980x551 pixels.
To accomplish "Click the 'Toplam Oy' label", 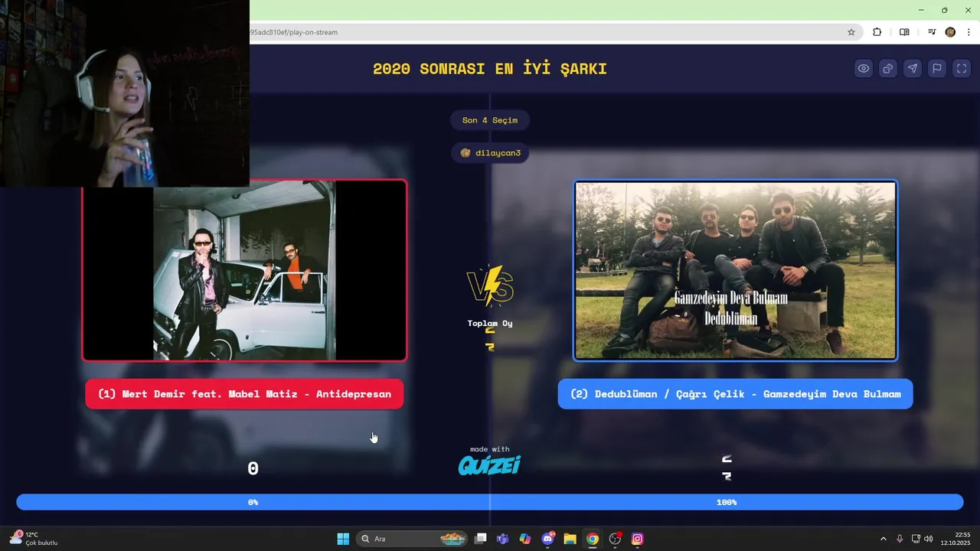I will [x=490, y=323].
